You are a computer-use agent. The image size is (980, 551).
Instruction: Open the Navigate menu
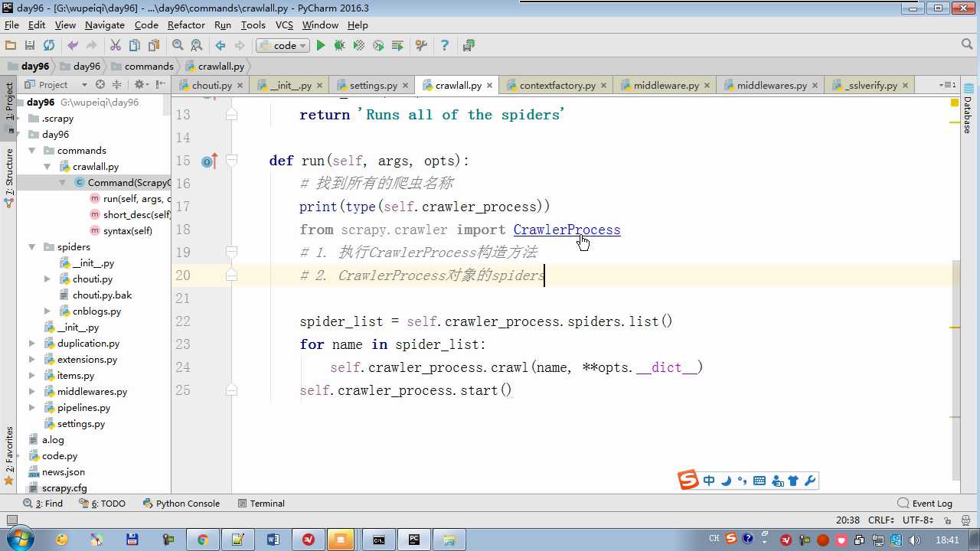[105, 25]
